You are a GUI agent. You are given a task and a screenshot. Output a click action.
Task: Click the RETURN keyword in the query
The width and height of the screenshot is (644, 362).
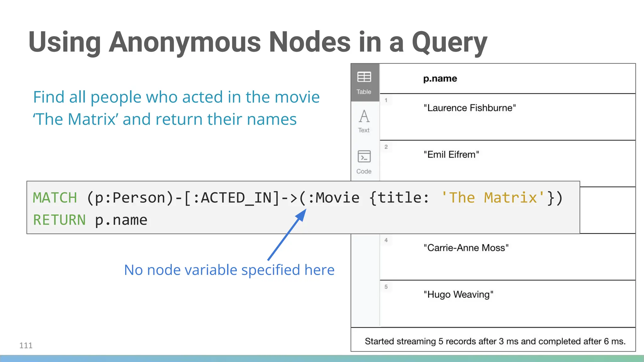tap(59, 220)
